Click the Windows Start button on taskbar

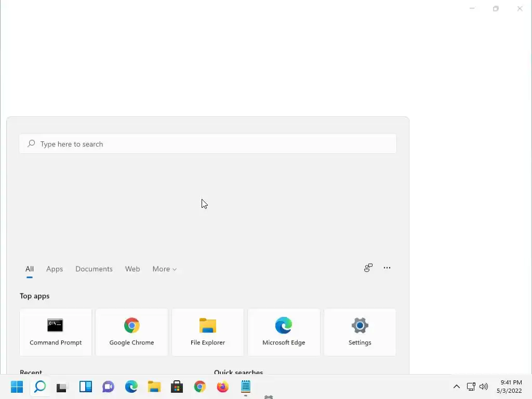17,387
